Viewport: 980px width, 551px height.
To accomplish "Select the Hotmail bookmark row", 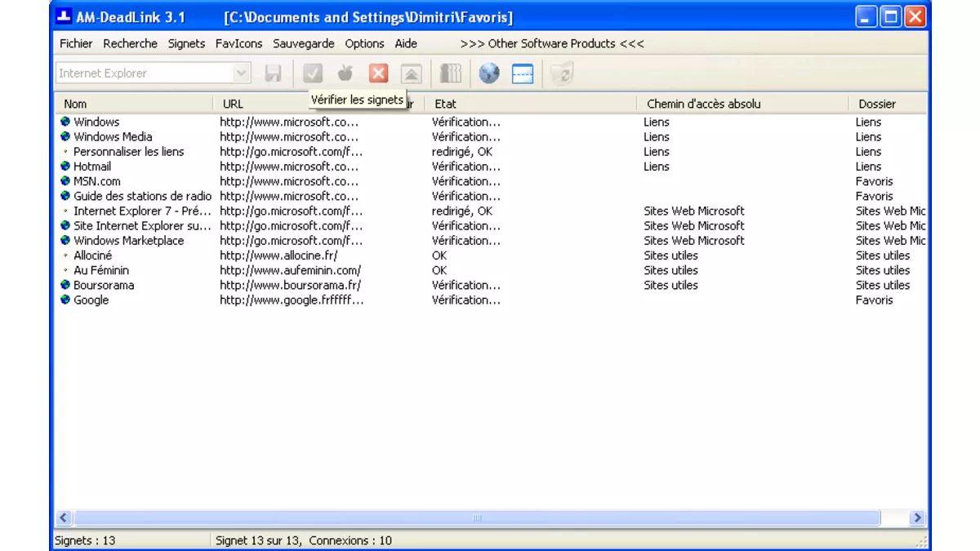I will pos(91,167).
